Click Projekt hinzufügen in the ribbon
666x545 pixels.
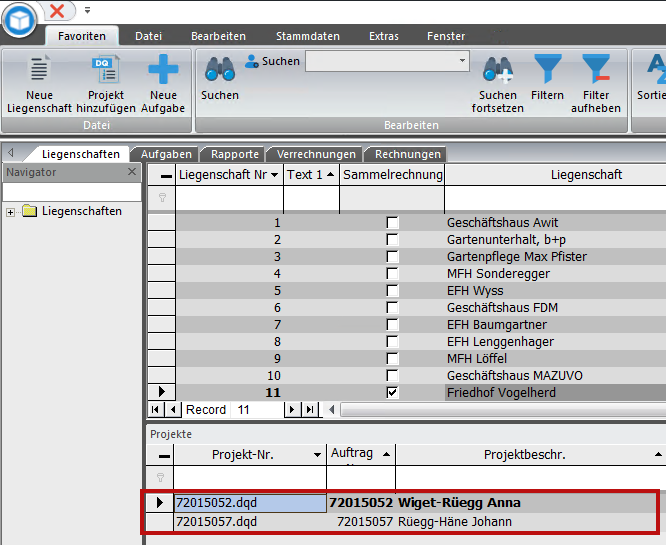[105, 72]
